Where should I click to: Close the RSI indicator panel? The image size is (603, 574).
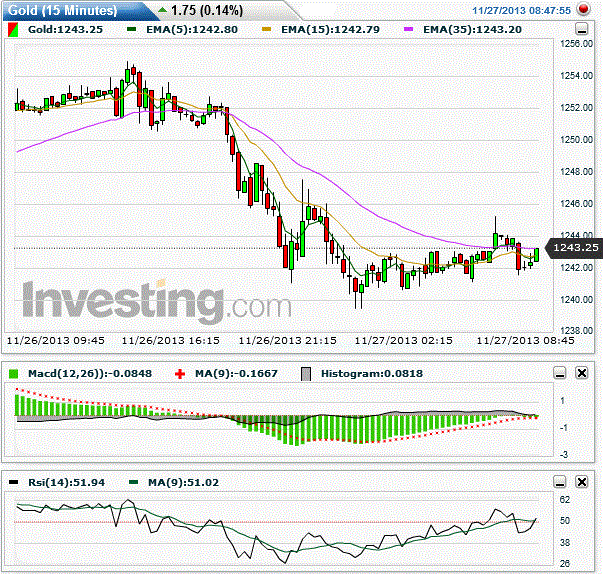pyautogui.click(x=582, y=482)
